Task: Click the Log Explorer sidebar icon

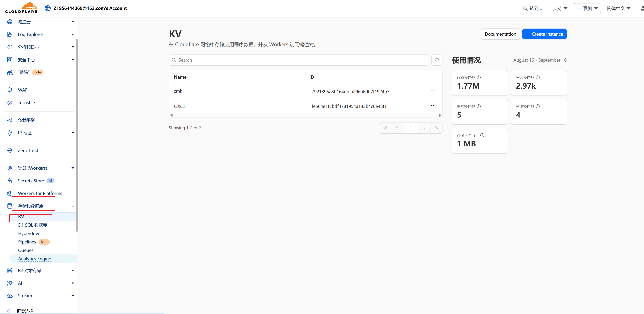Action: [10, 34]
